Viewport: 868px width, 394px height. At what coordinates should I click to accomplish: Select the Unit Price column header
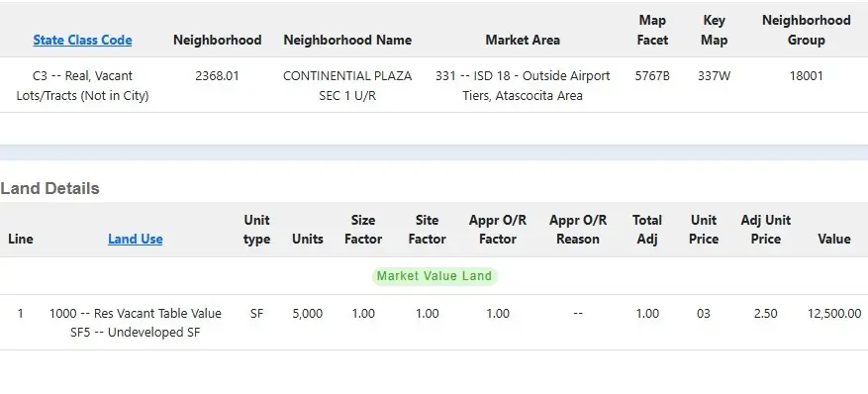(704, 229)
